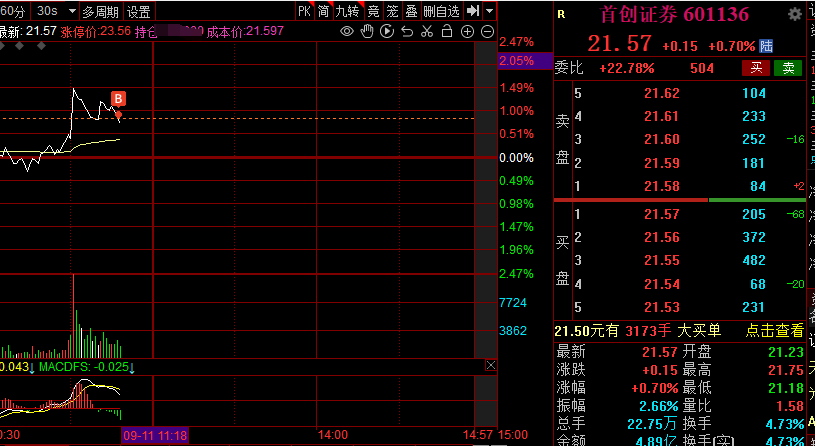Select the scissors cut tool

click(427, 31)
